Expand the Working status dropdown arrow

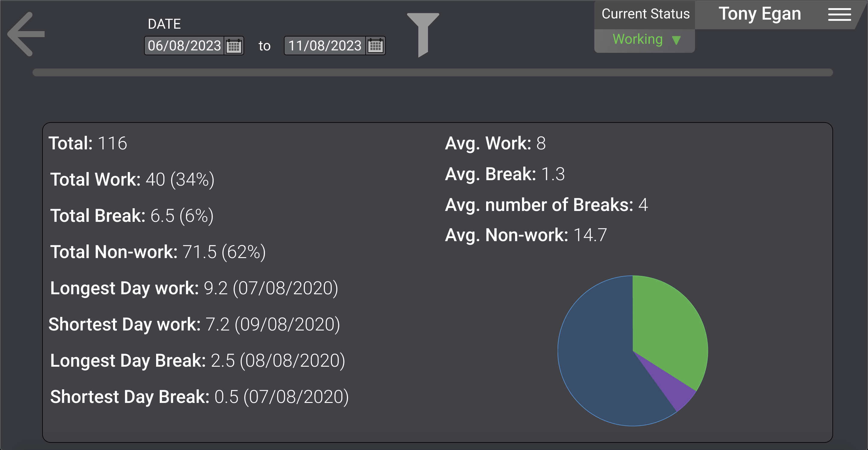(x=676, y=40)
